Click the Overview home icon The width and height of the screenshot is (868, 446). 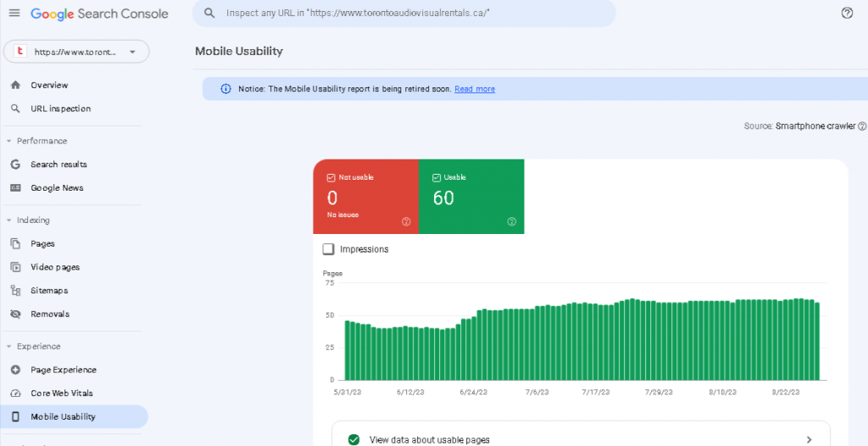15,86
